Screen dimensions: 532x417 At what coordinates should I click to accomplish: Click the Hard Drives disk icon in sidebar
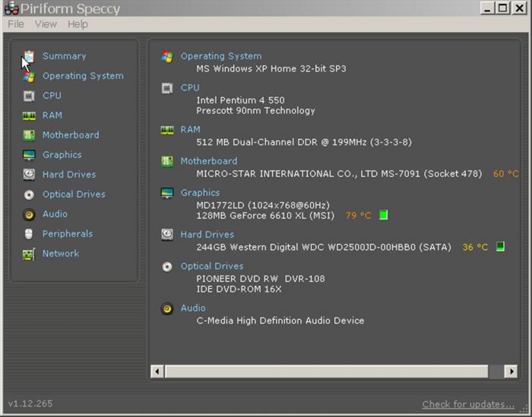(x=29, y=175)
